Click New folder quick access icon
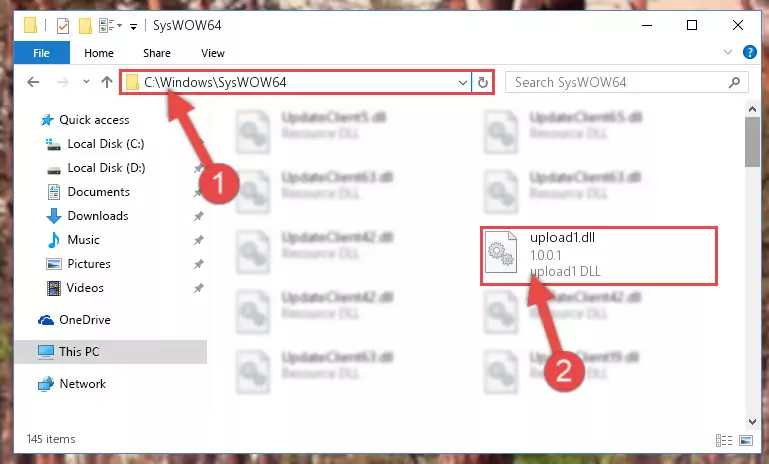769x464 pixels. click(85, 26)
